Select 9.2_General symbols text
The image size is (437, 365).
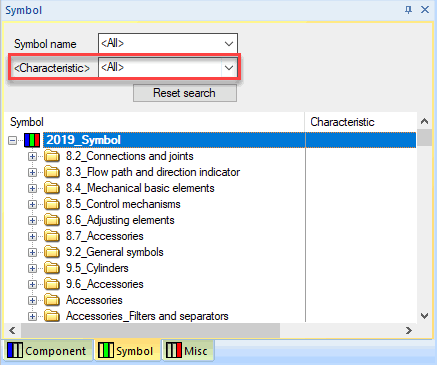tap(115, 252)
